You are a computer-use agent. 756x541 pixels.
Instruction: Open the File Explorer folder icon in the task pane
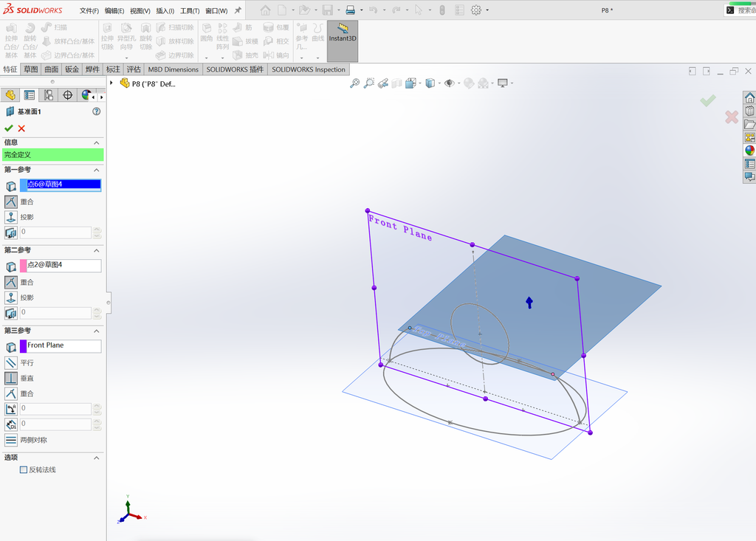pos(750,125)
